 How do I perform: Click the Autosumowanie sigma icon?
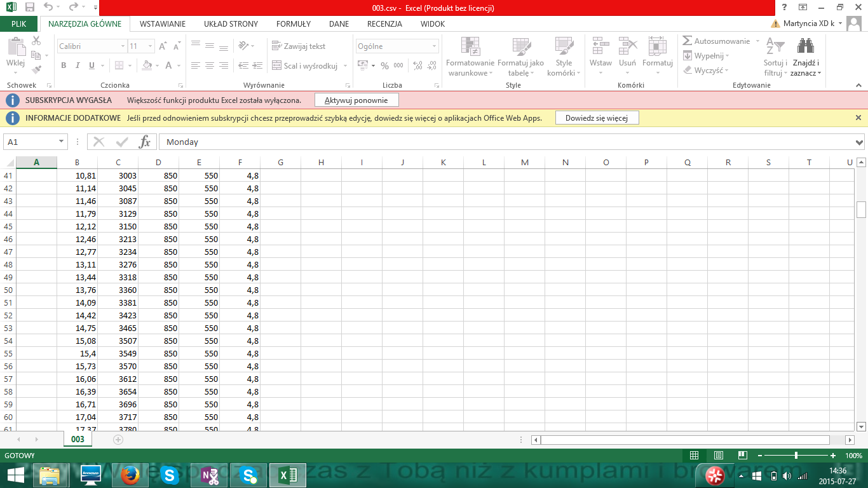(687, 41)
